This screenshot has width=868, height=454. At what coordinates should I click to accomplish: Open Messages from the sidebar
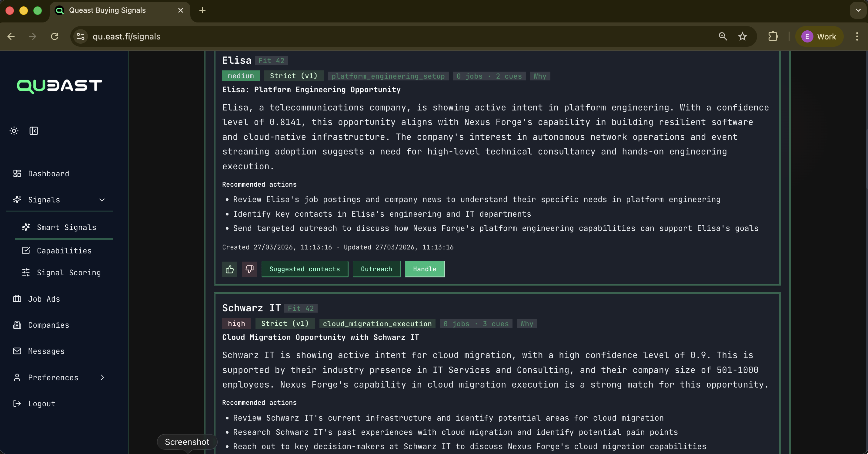(46, 351)
